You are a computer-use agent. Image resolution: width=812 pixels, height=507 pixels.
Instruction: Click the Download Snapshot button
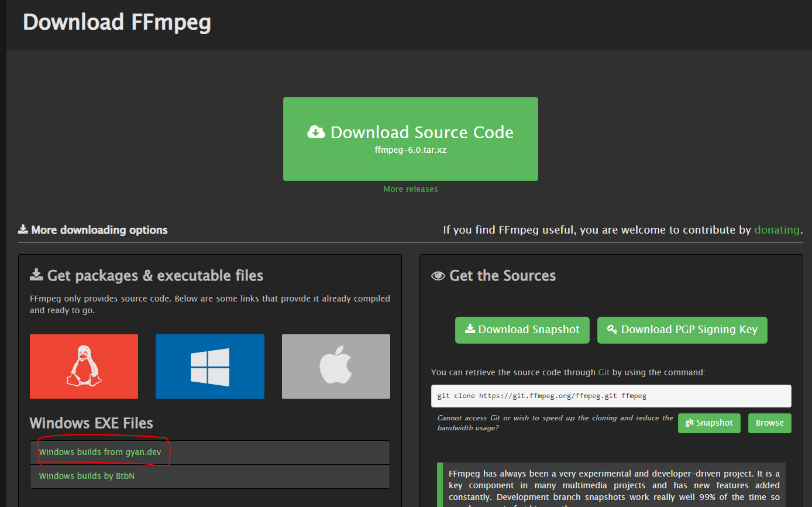point(522,330)
